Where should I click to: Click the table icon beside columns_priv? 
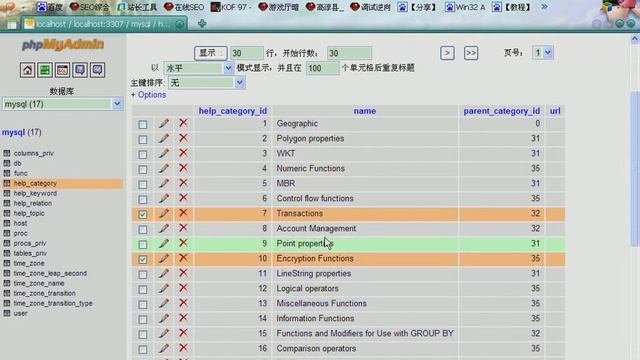point(7,153)
